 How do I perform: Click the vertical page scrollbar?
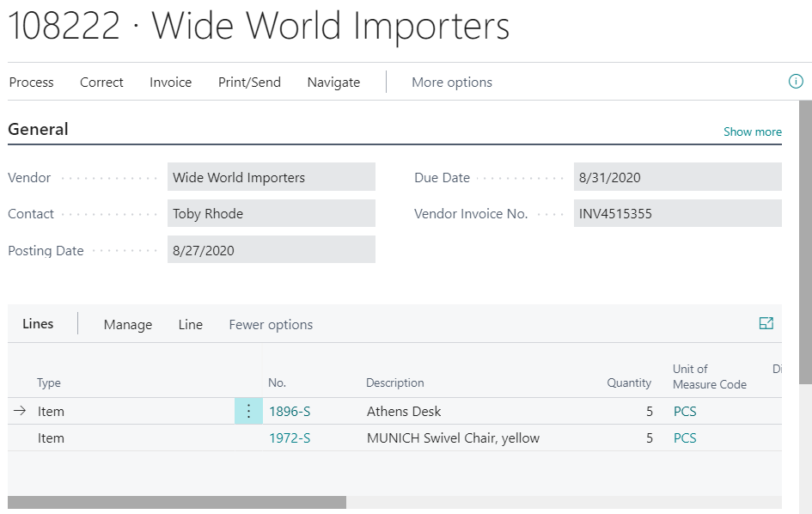805,242
